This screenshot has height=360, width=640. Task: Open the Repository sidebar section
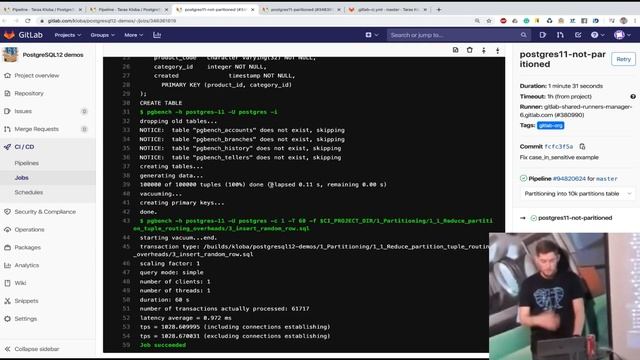point(29,93)
